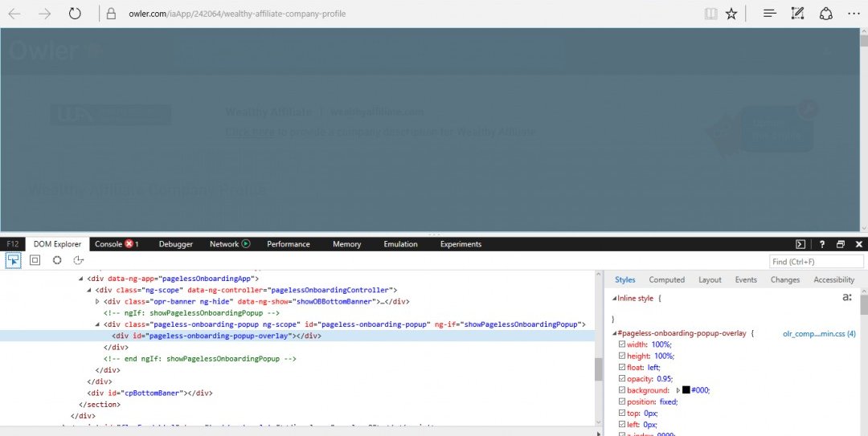
Task: Click the F12 label in tools bar
Action: click(13, 244)
